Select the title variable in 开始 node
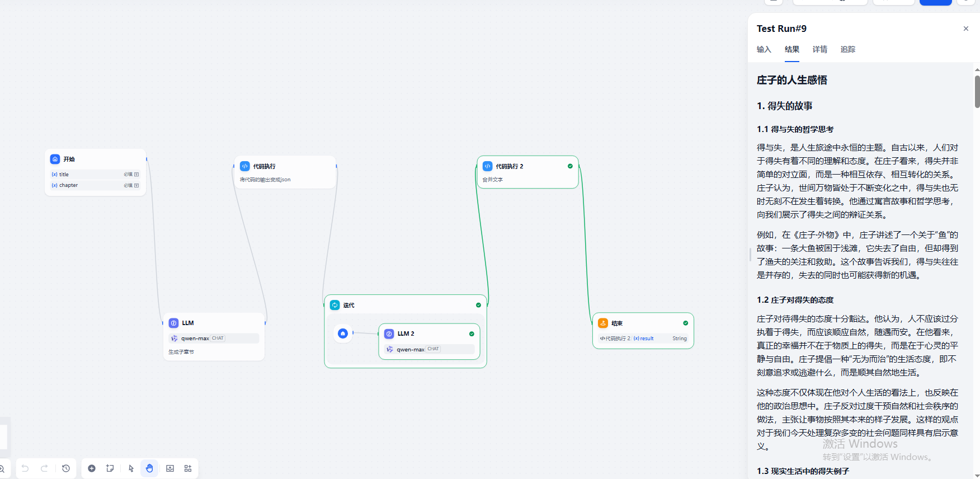This screenshot has height=479, width=980. point(95,175)
